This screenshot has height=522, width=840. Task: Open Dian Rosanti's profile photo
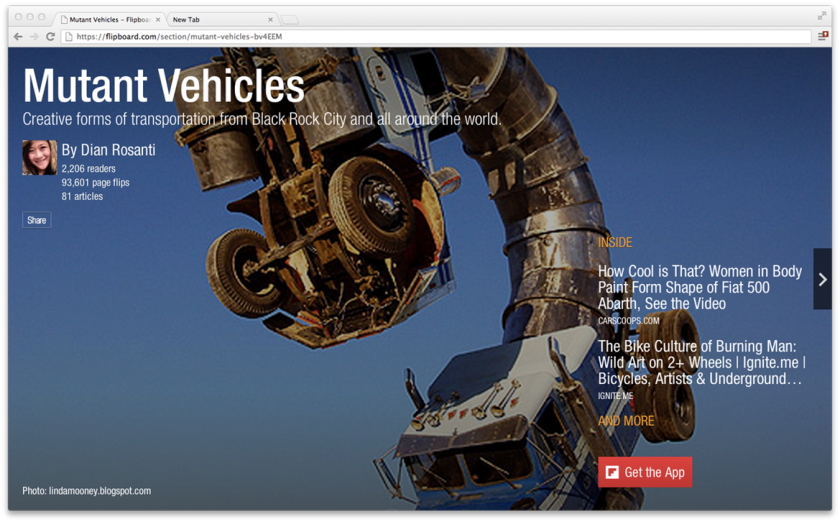[x=40, y=158]
